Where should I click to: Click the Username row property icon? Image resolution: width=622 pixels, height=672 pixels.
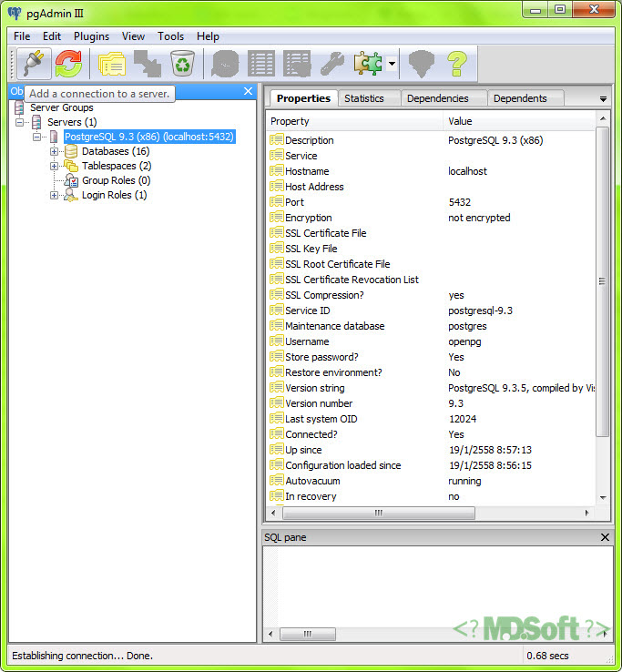tap(277, 341)
